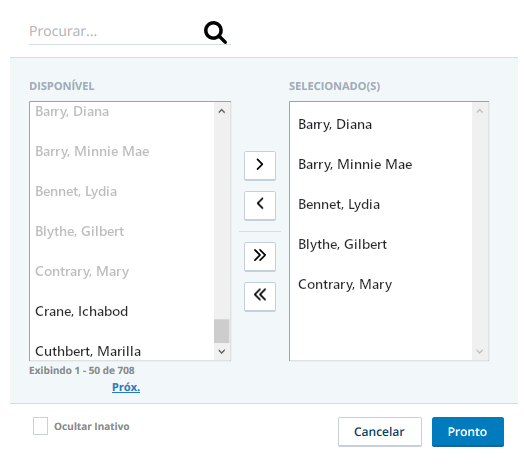Image resolution: width=524 pixels, height=469 pixels.
Task: Click the down arrow of the Selecionado(s) scrollbar
Action: [480, 351]
